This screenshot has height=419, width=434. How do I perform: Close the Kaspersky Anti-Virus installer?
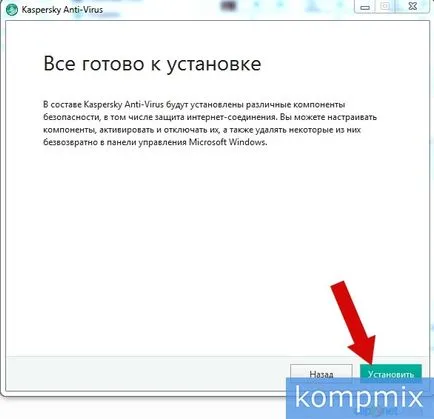pos(412,7)
